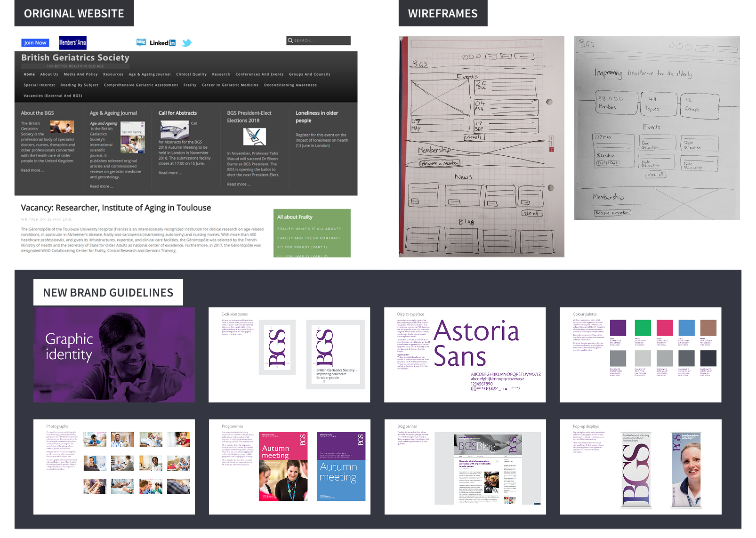The image size is (756, 538).
Task: Select the pink swatch in Colour palette
Action: (664, 328)
